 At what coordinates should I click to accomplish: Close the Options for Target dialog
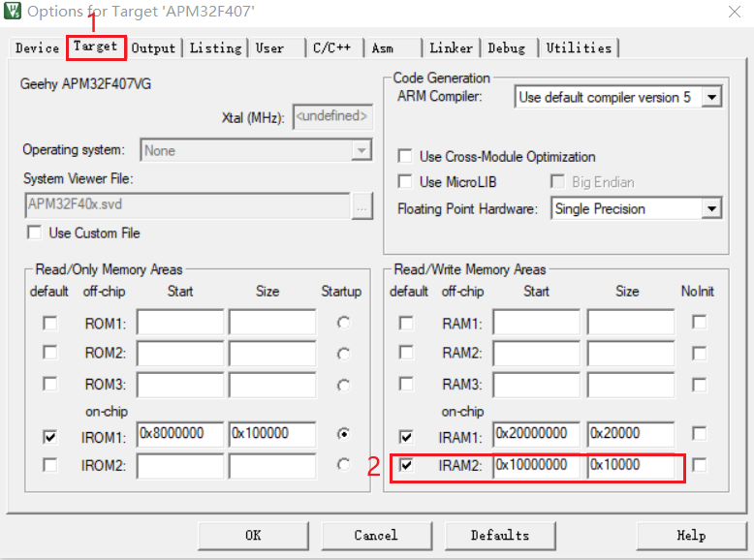[x=732, y=12]
